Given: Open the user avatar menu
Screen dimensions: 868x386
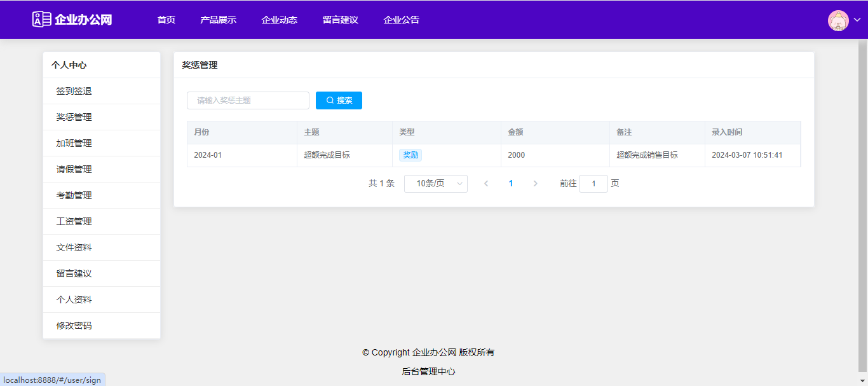Looking at the screenshot, I should coord(838,20).
